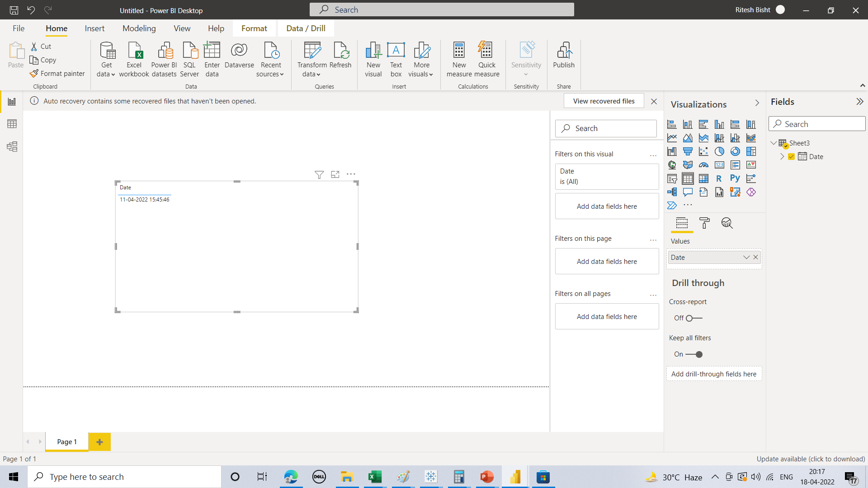Select the Pie chart visualization

point(719,151)
